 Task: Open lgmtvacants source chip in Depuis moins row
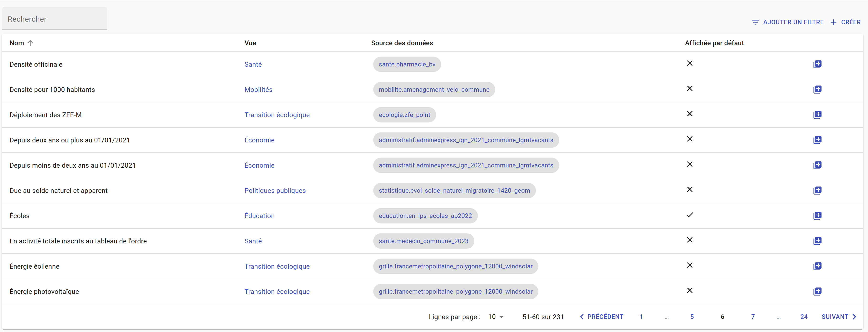[466, 166]
